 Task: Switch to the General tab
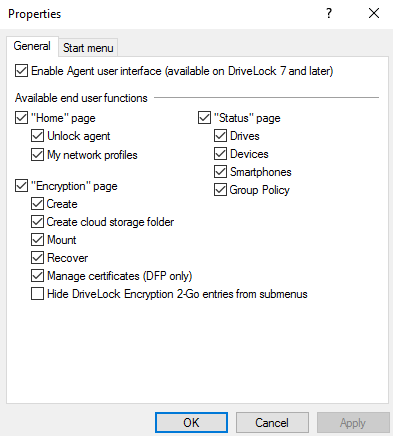[32, 46]
